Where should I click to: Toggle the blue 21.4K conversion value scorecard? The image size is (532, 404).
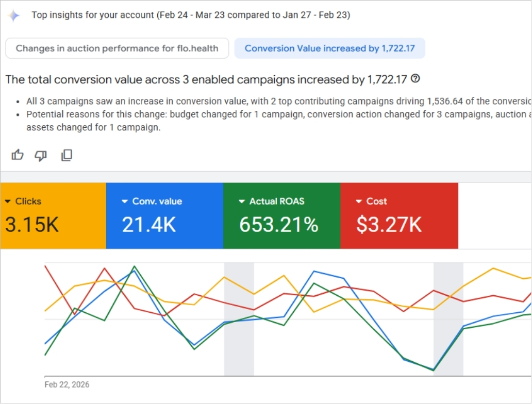(164, 216)
